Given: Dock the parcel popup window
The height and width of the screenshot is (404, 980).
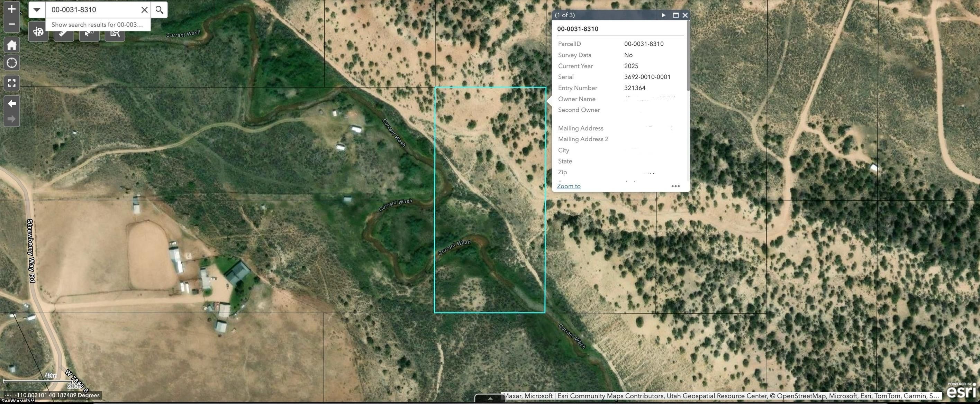Looking at the screenshot, I should coord(675,15).
